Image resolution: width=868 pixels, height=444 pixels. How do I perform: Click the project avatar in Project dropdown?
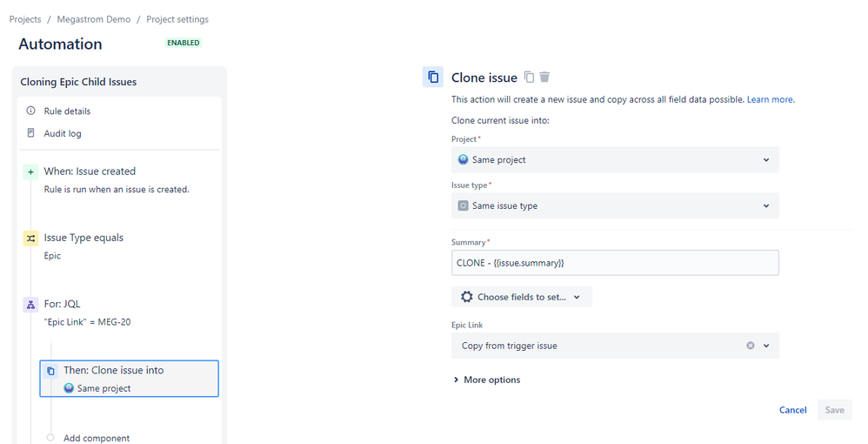pyautogui.click(x=464, y=159)
